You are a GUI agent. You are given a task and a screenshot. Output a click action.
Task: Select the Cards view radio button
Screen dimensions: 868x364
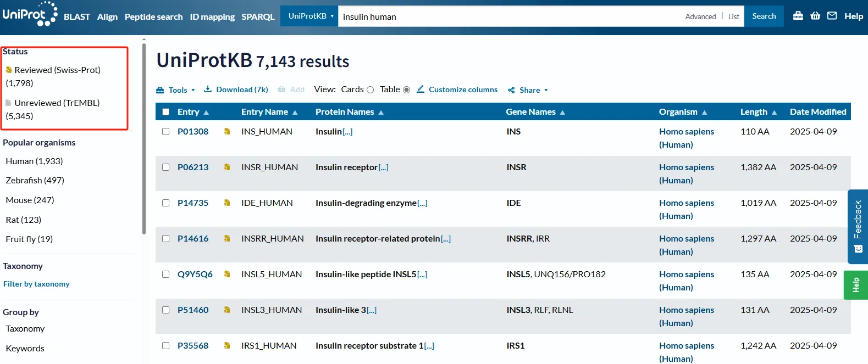tap(370, 90)
